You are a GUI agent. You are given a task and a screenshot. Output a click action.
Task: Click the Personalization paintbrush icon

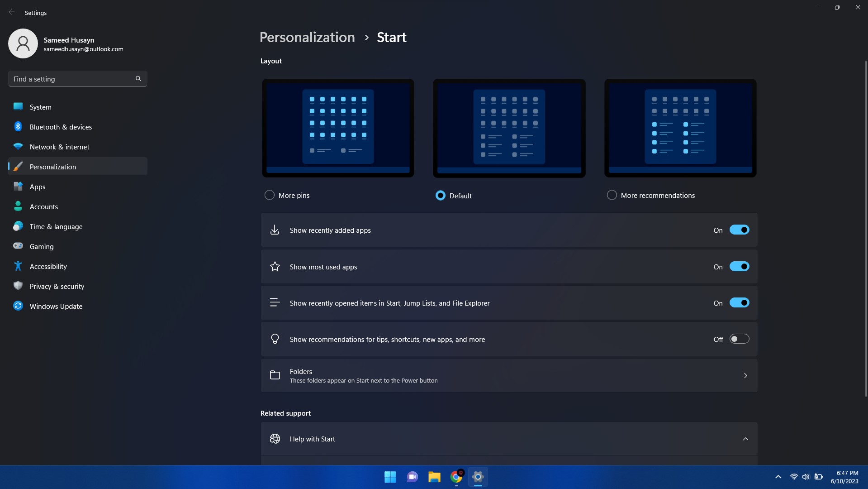pos(18,167)
